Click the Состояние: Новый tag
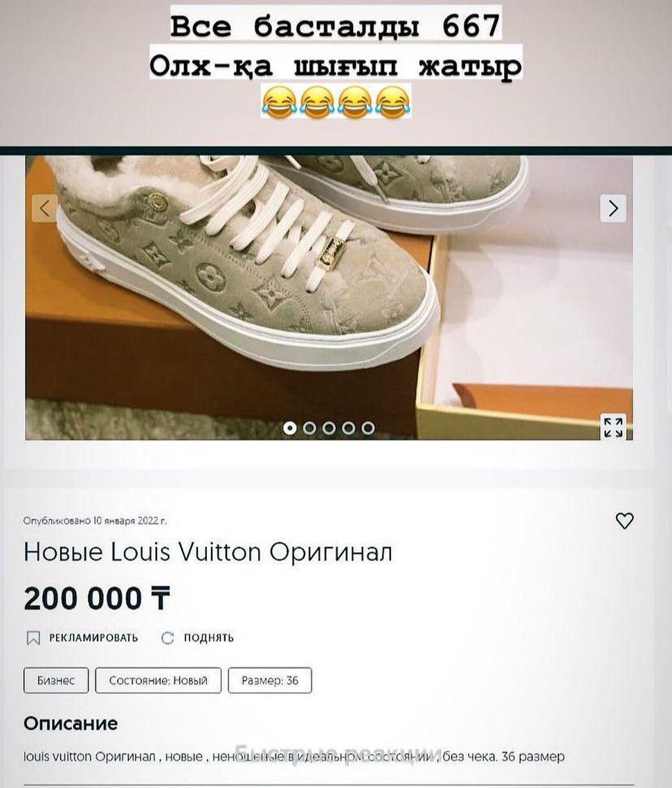672x788 pixels. pos(158,681)
